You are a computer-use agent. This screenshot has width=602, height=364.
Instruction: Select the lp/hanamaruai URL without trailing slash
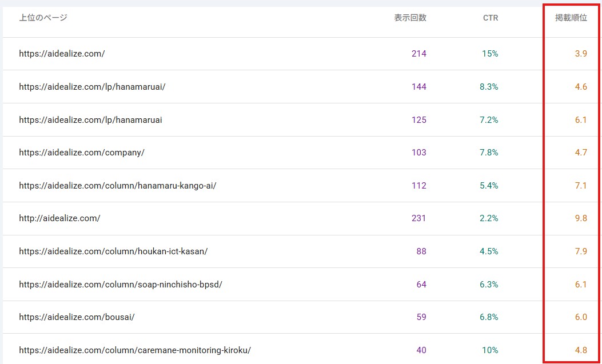click(x=90, y=119)
